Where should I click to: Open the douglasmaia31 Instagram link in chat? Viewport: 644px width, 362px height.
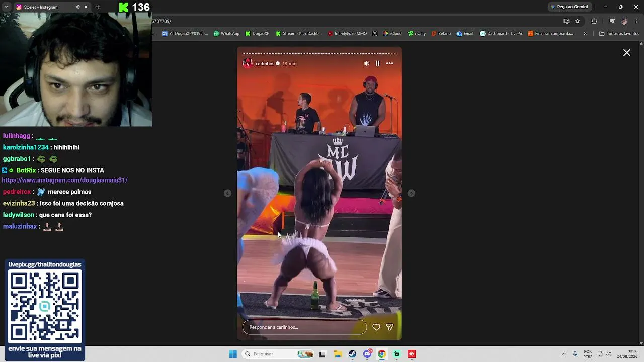pyautogui.click(x=65, y=180)
